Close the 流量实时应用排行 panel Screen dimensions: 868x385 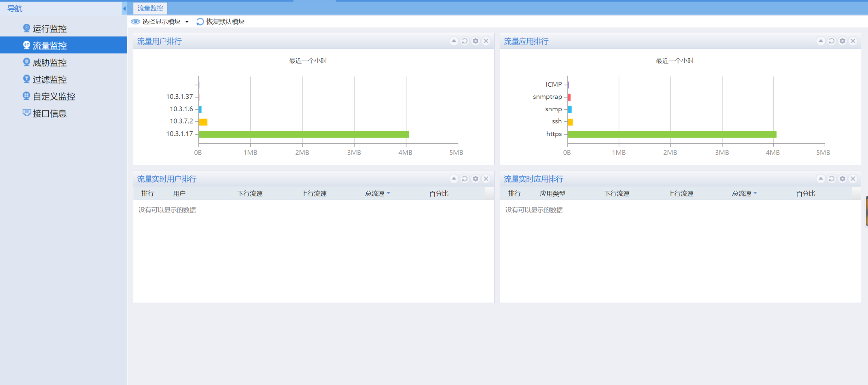click(x=853, y=179)
